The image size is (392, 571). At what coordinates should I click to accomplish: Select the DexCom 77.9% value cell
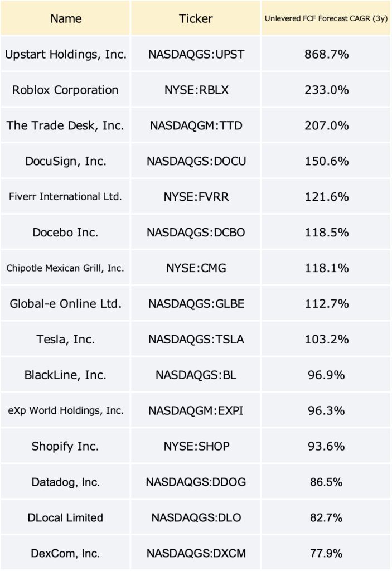[326, 553]
